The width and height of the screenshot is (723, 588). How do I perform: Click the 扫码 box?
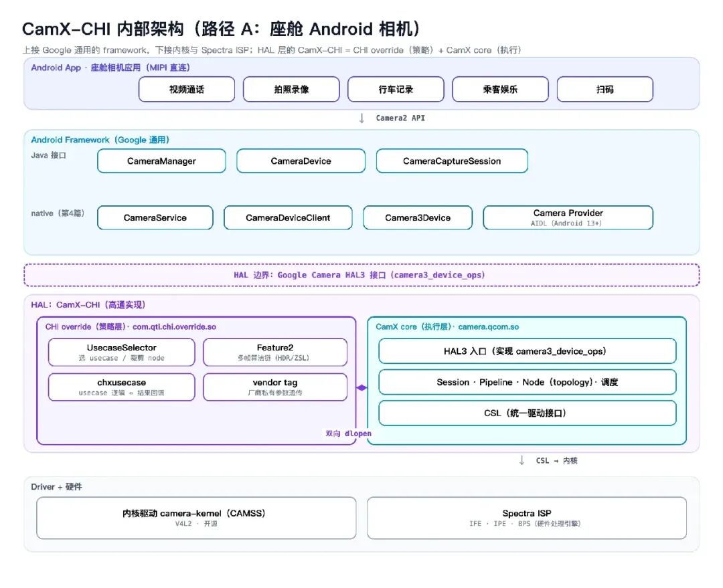point(605,90)
